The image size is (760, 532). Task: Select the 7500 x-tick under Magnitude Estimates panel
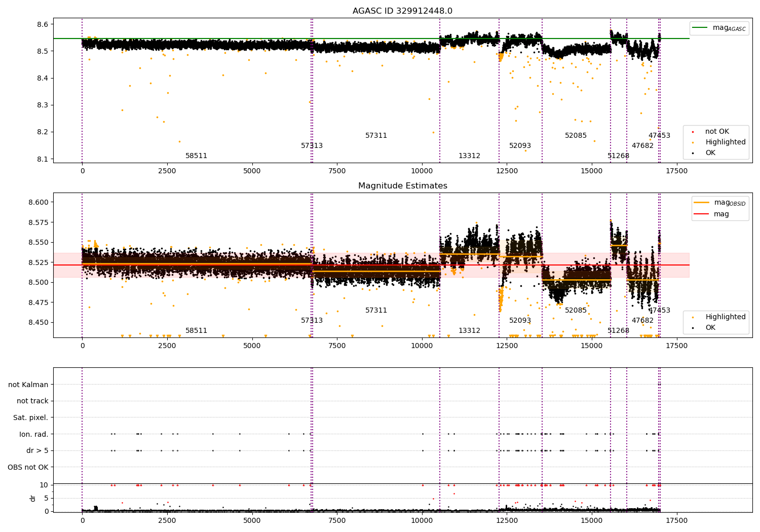click(337, 346)
